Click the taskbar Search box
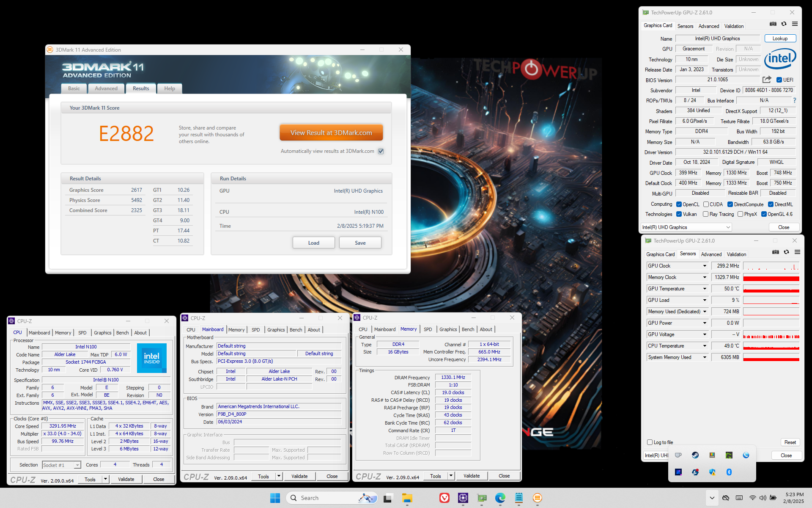Viewport: 812px width, 508px height. tap(332, 498)
